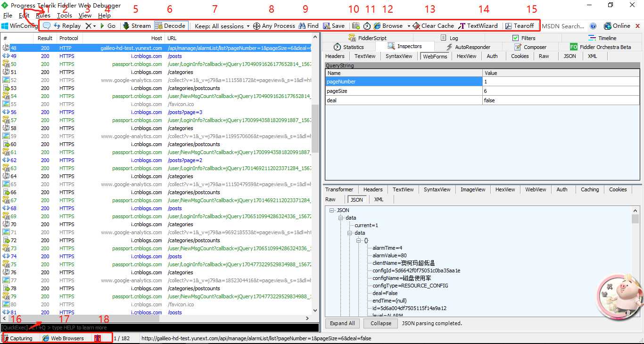Collapse the root JSON tree node

(x=332, y=210)
